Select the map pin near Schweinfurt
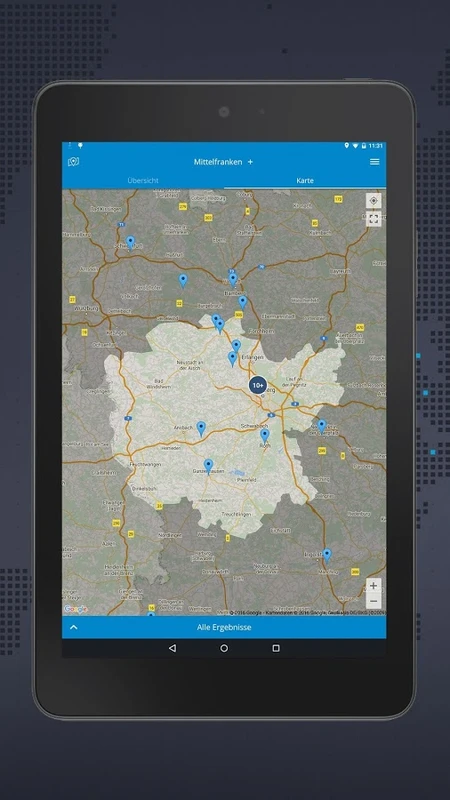 pos(131,242)
